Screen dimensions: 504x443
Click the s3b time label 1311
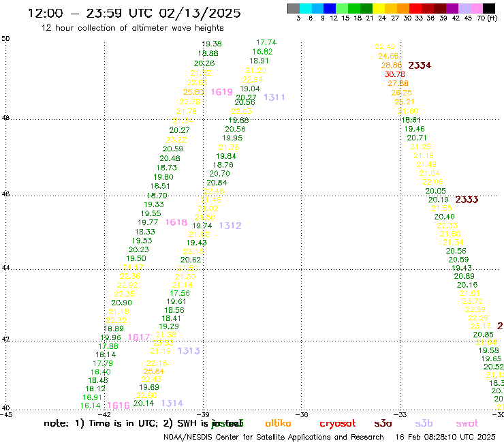[x=274, y=97]
